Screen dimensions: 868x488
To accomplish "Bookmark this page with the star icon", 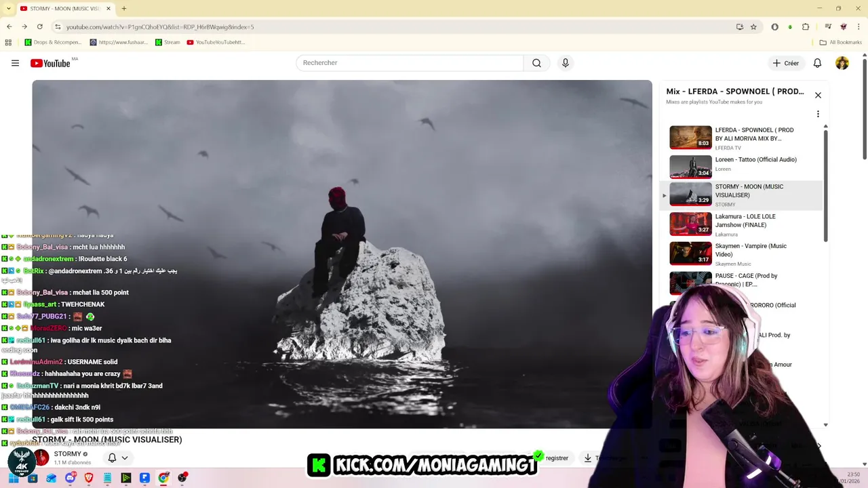I will [753, 26].
